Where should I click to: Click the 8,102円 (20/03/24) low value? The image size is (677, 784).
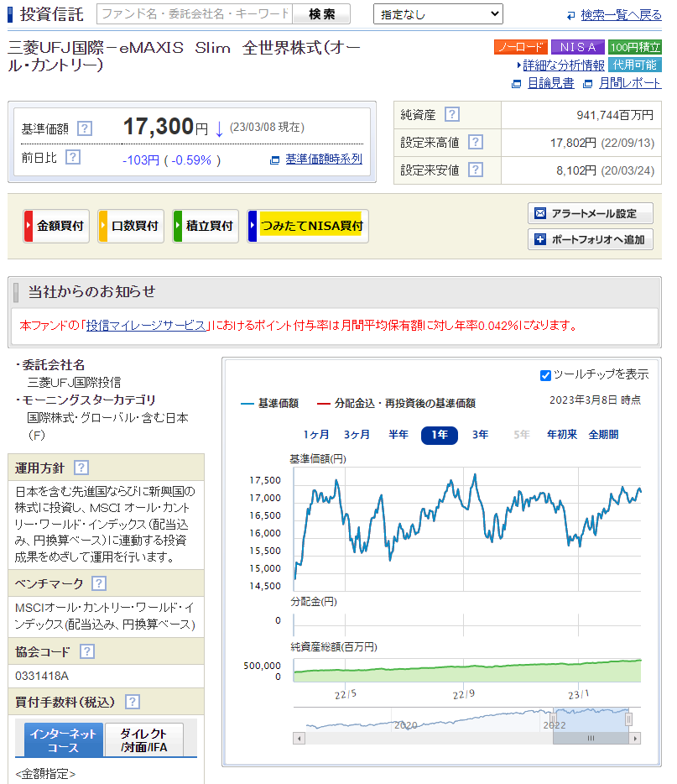click(605, 171)
